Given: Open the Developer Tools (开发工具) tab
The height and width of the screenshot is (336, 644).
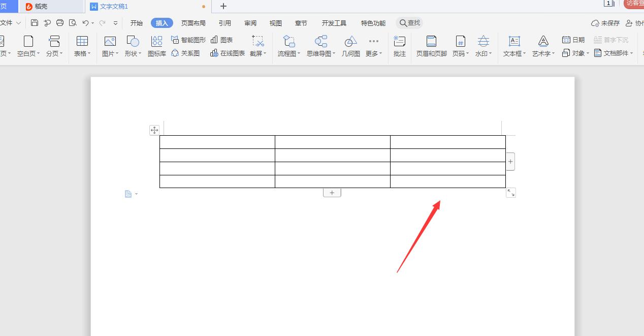Looking at the screenshot, I should 334,23.
